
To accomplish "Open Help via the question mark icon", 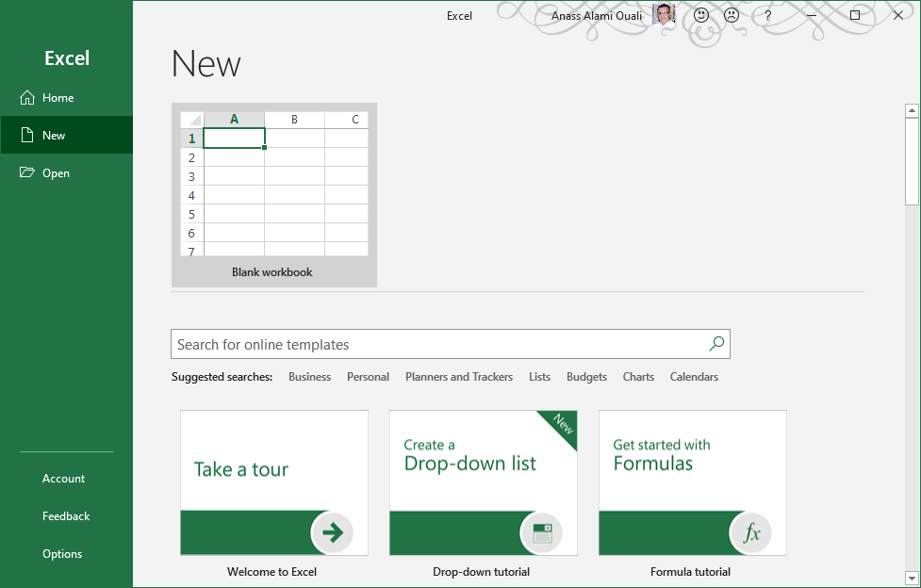I will [767, 15].
